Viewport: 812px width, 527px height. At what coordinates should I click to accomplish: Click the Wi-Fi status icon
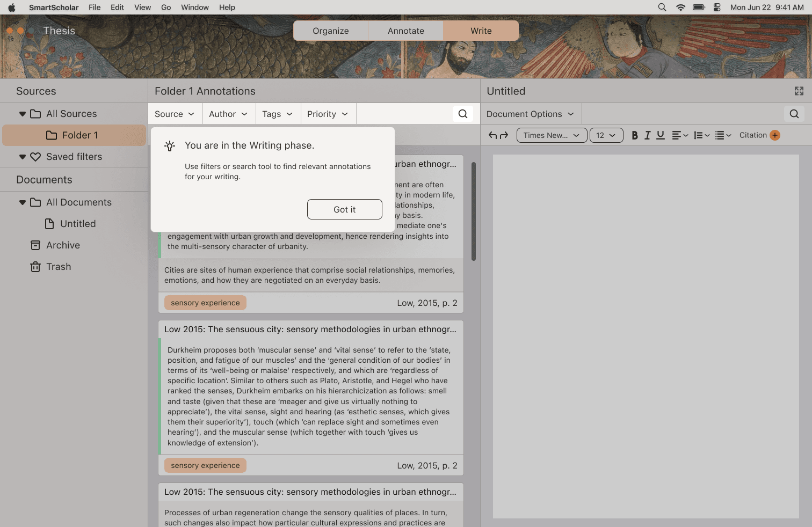[x=680, y=8]
